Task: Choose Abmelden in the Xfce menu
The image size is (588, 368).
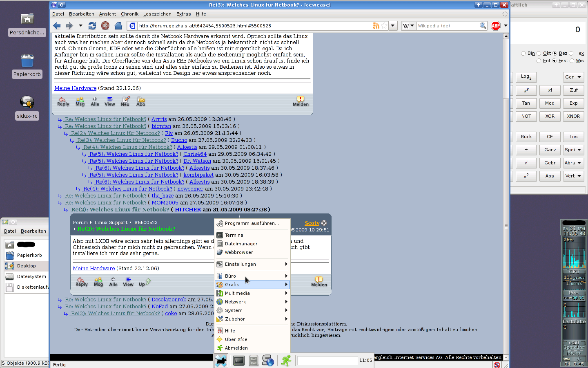Action: point(252,348)
